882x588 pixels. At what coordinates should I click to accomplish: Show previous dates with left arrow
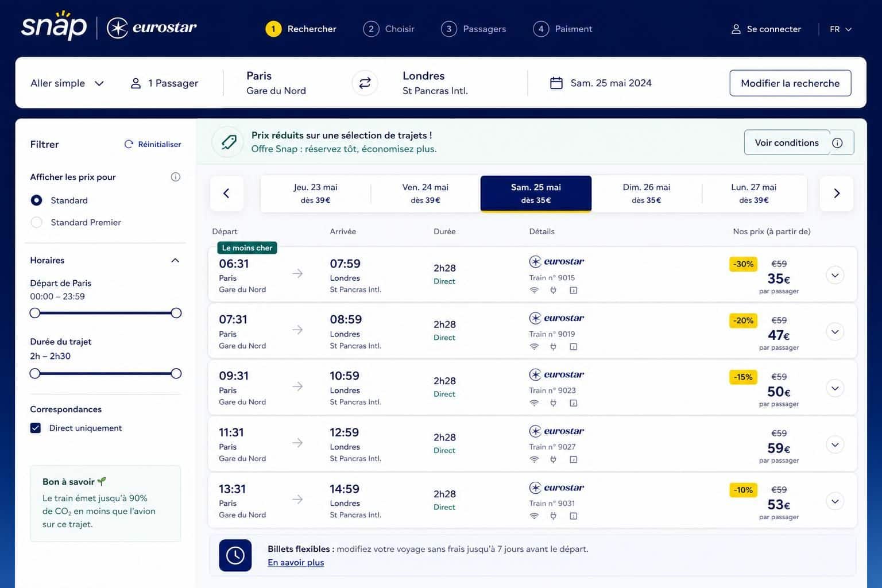[x=226, y=194]
